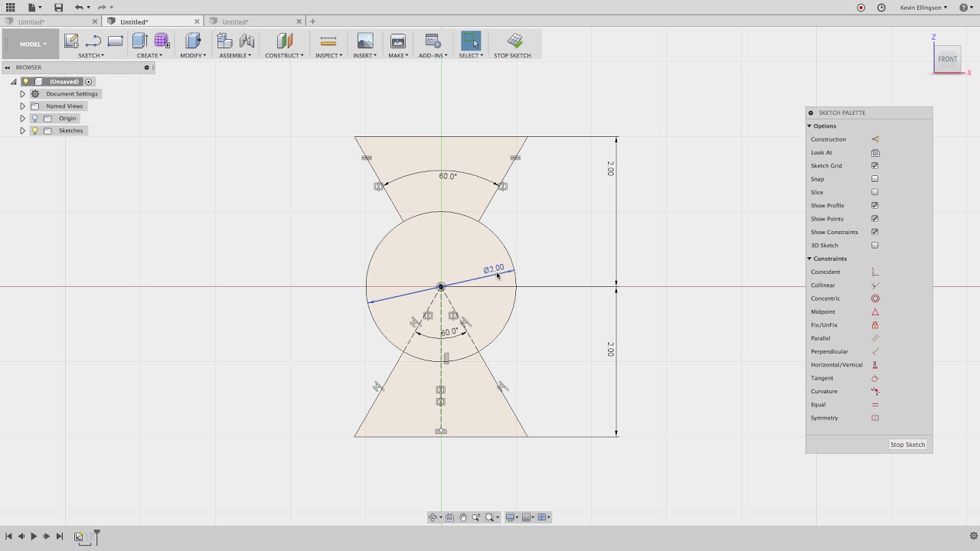
Task: Toggle visibility bulb of Sketches folder
Action: coord(34,131)
